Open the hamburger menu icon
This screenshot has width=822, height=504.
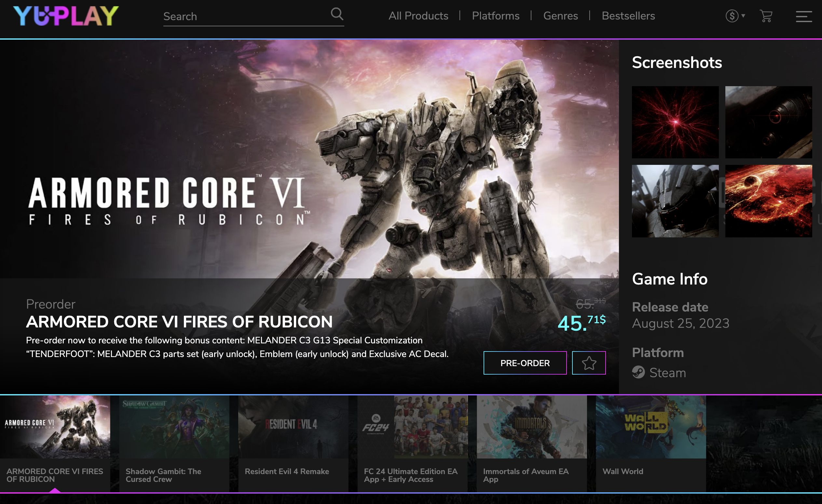[x=804, y=16]
